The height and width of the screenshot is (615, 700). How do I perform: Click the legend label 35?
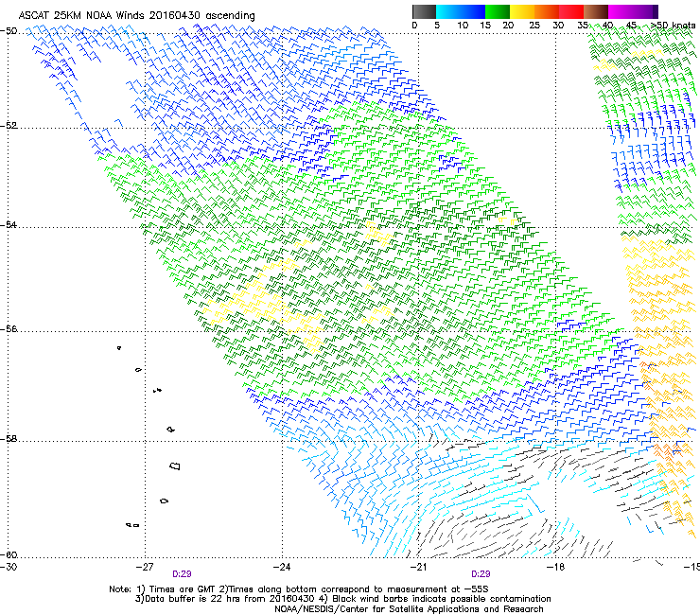(582, 25)
